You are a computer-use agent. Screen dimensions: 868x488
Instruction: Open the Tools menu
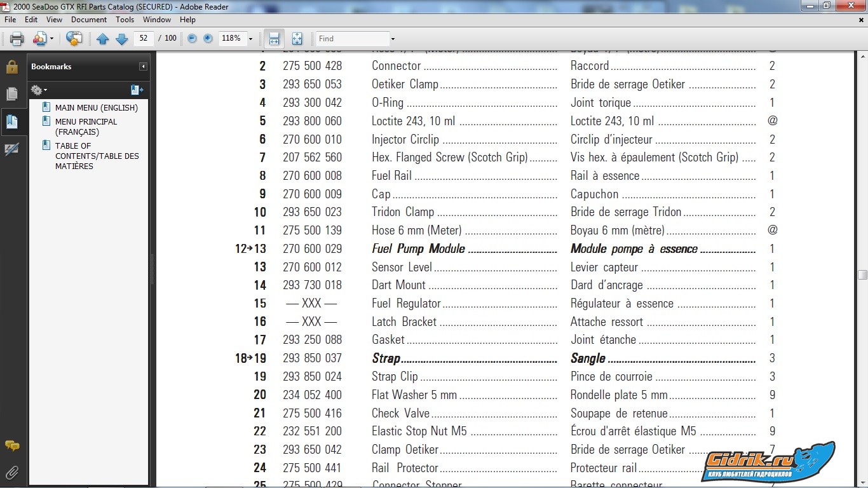(x=125, y=20)
